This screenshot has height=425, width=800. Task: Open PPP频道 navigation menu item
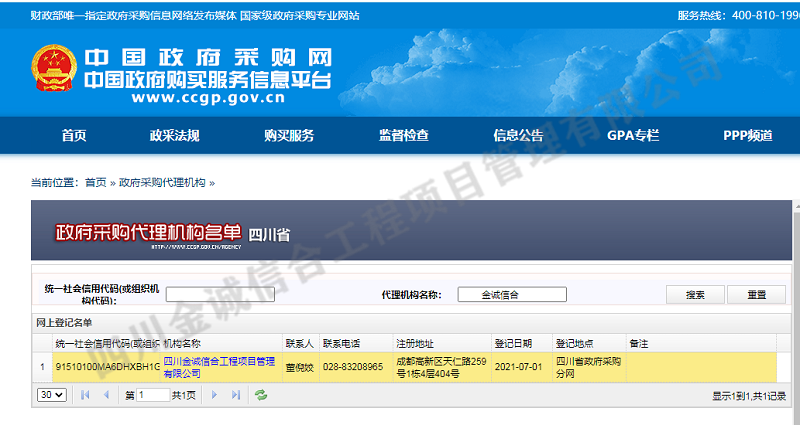pos(748,136)
